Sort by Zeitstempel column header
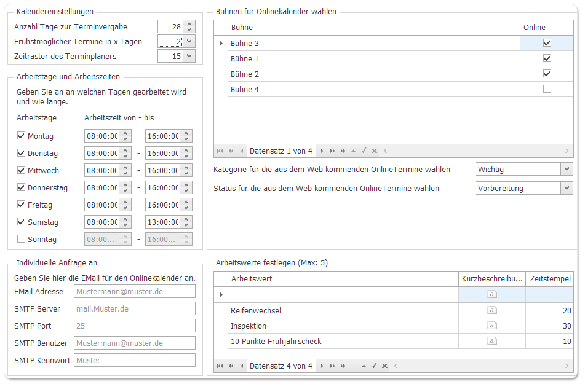The width and height of the screenshot is (585, 392). point(550,279)
